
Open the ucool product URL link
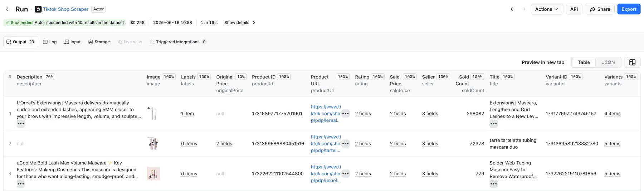pyautogui.click(x=326, y=174)
